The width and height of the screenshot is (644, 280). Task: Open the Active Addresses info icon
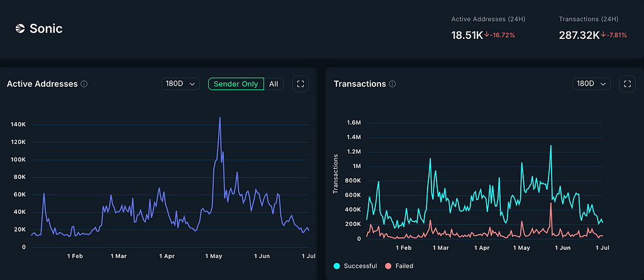(x=84, y=84)
